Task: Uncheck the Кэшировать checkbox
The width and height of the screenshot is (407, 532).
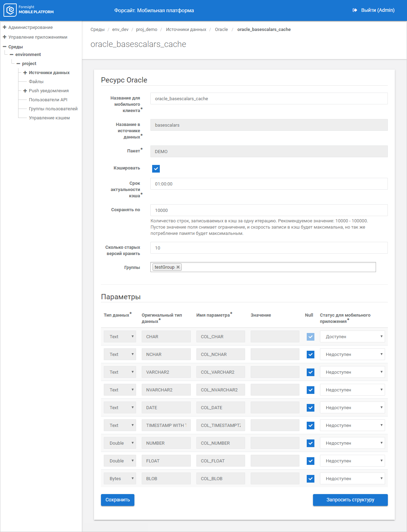Action: (x=156, y=169)
